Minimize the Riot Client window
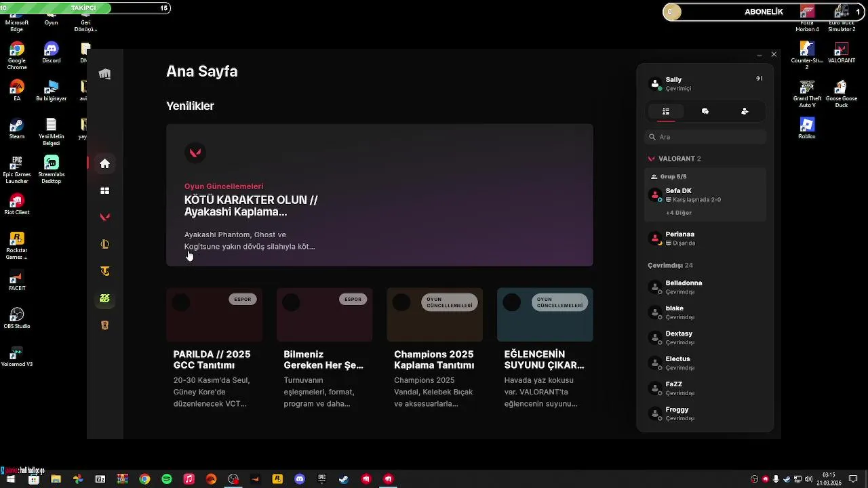Image resolution: width=868 pixels, height=488 pixels. click(x=759, y=55)
